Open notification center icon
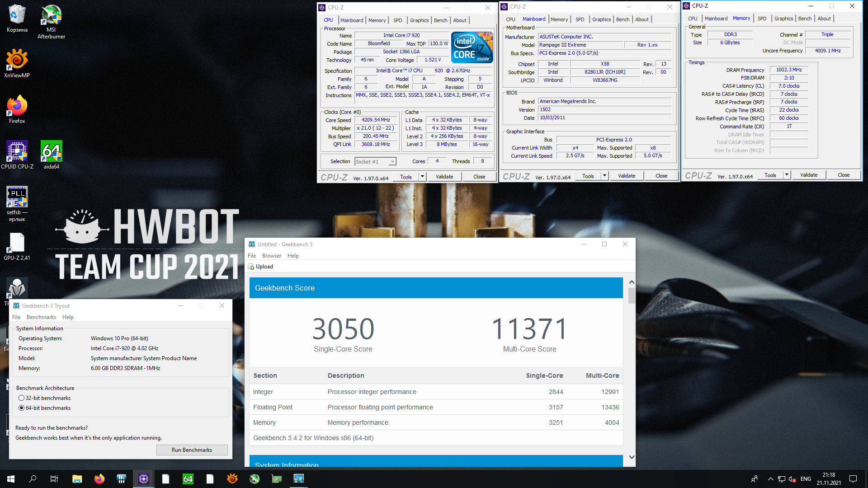The image size is (868, 488). click(853, 479)
